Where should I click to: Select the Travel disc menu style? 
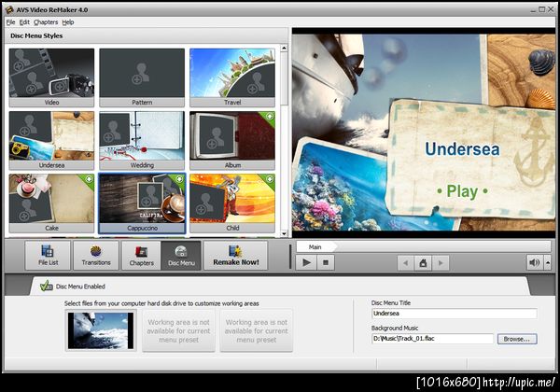click(x=232, y=77)
